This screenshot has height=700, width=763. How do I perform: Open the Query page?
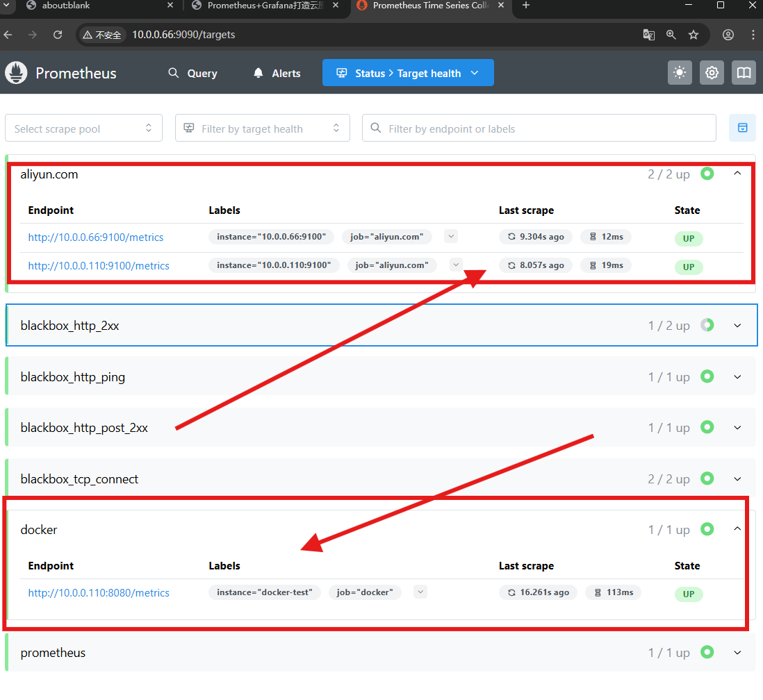tap(193, 73)
